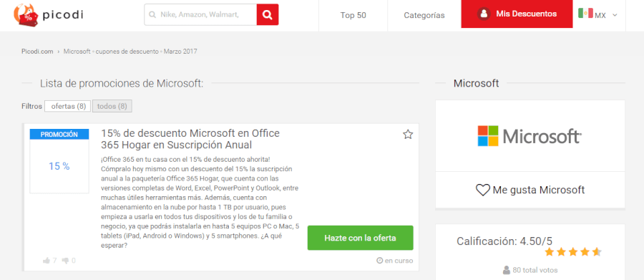Click the en curso clock icon
The height and width of the screenshot is (280, 644).
379,261
